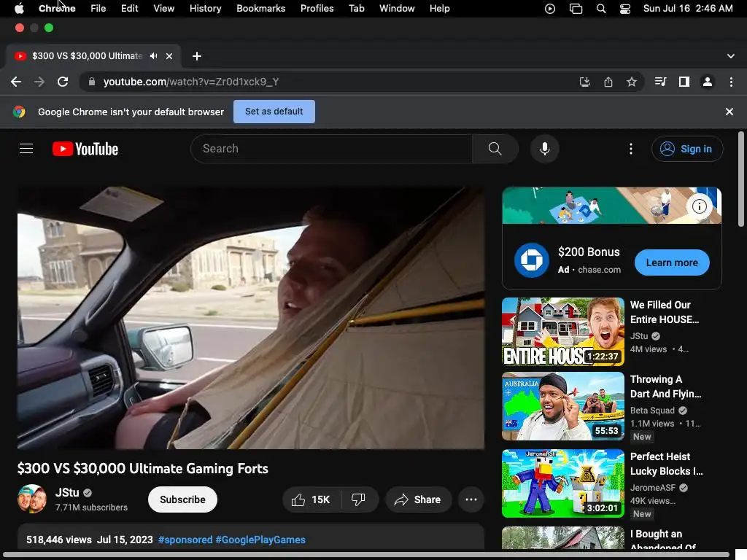This screenshot has width=747, height=560.
Task: Open YouTube settings three-dot menu
Action: (631, 149)
